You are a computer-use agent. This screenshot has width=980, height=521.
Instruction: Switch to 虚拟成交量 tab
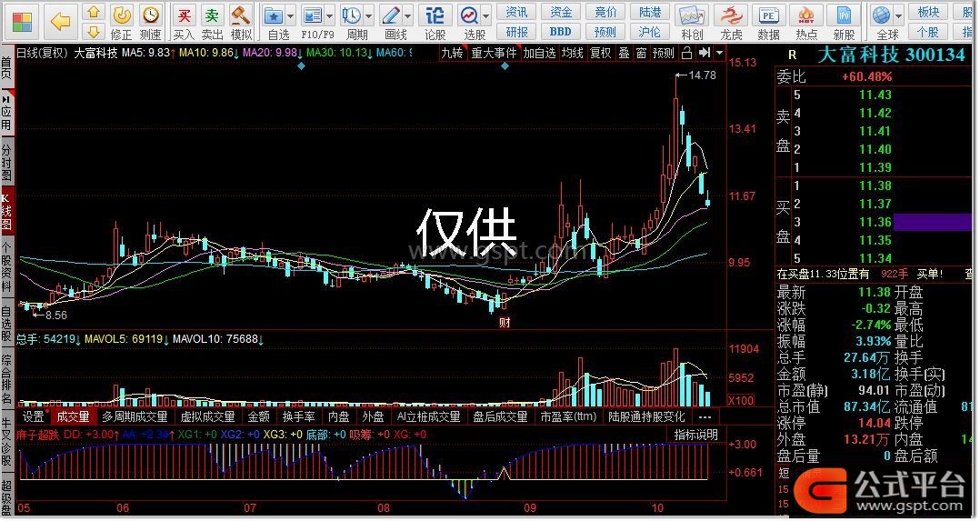click(207, 416)
